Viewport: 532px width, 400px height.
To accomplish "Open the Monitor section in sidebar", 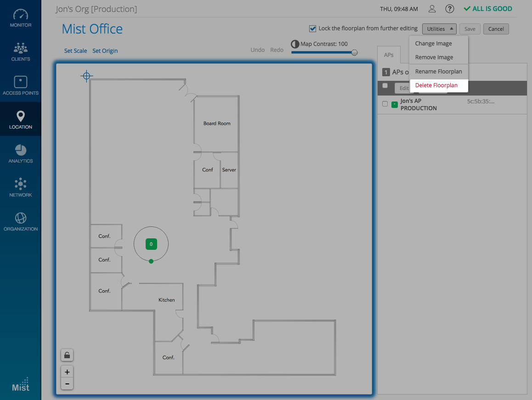I will (x=20, y=17).
